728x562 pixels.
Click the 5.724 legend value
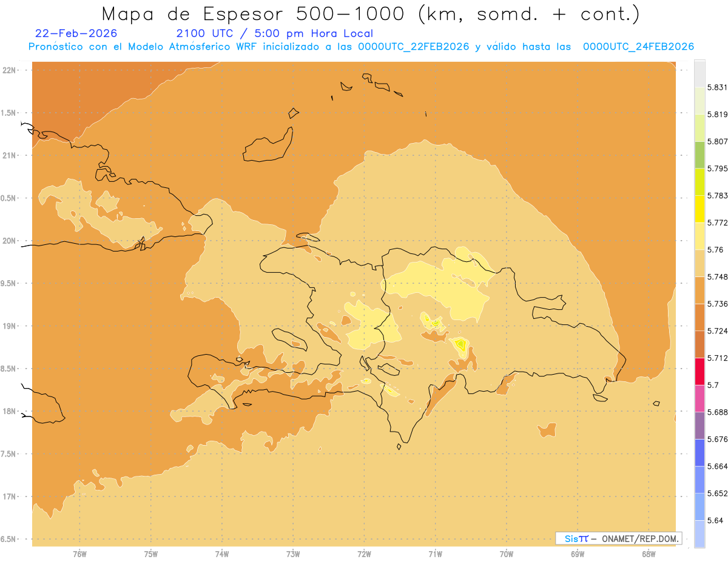point(718,331)
